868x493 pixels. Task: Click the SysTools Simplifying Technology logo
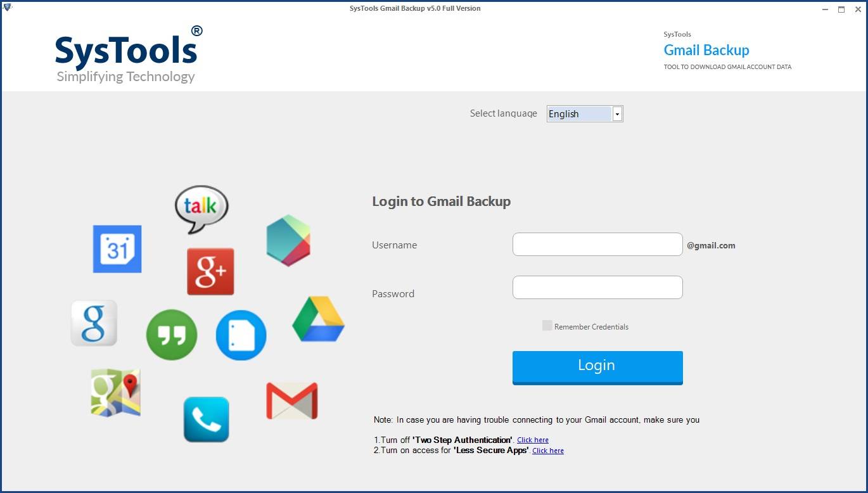click(129, 55)
